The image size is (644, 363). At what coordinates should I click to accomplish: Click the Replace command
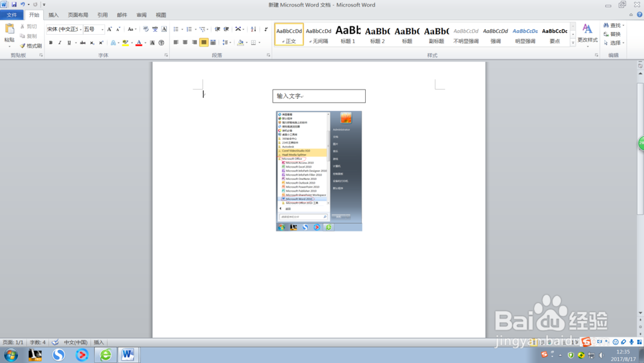(612, 34)
